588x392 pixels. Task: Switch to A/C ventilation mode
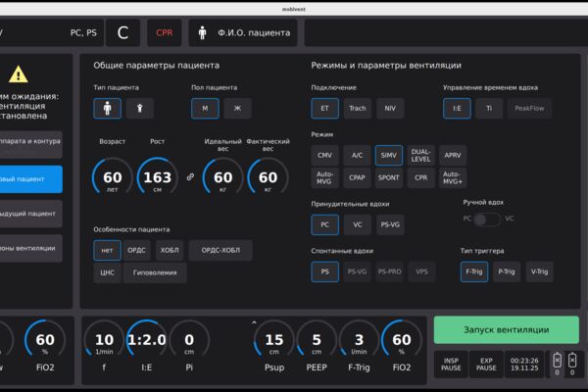click(x=357, y=155)
